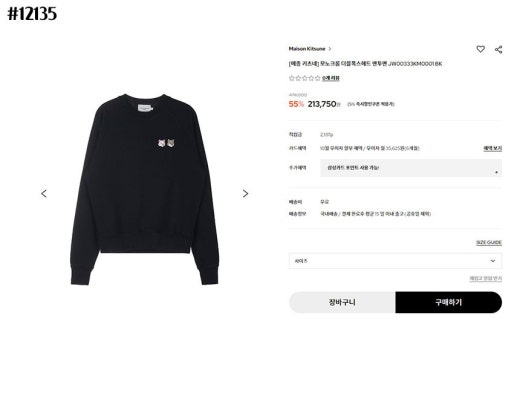Click the 구매하기 buy button
Viewport: 520px width, 405px height.
(x=449, y=302)
